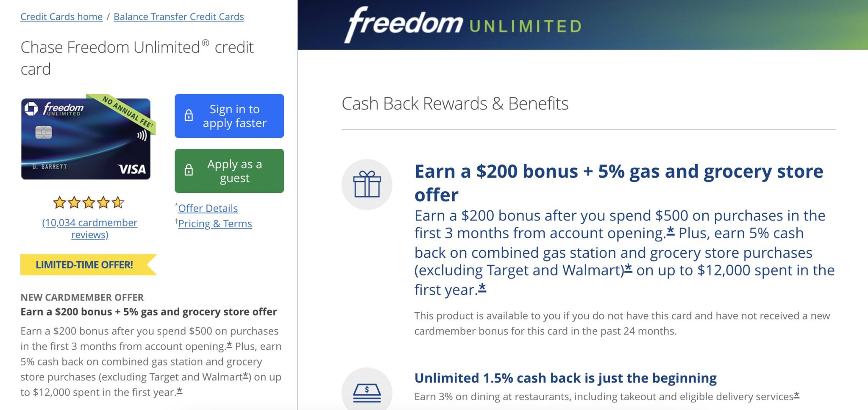Click footnote asterisk after "first year." in right panel
The width and height of the screenshot is (868, 410).
[x=482, y=288]
